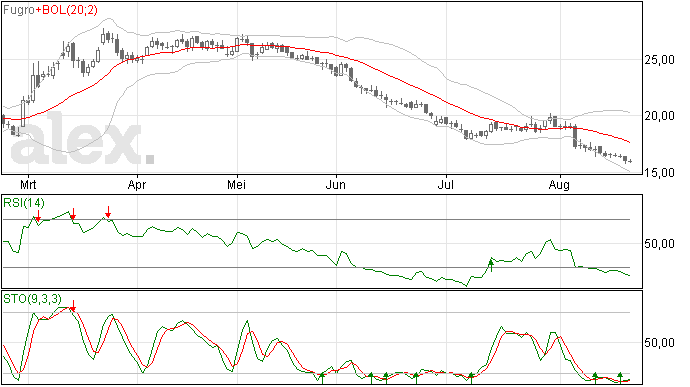Click the Fugro chart title label
This screenshot has width=690, height=387.
tap(19, 10)
